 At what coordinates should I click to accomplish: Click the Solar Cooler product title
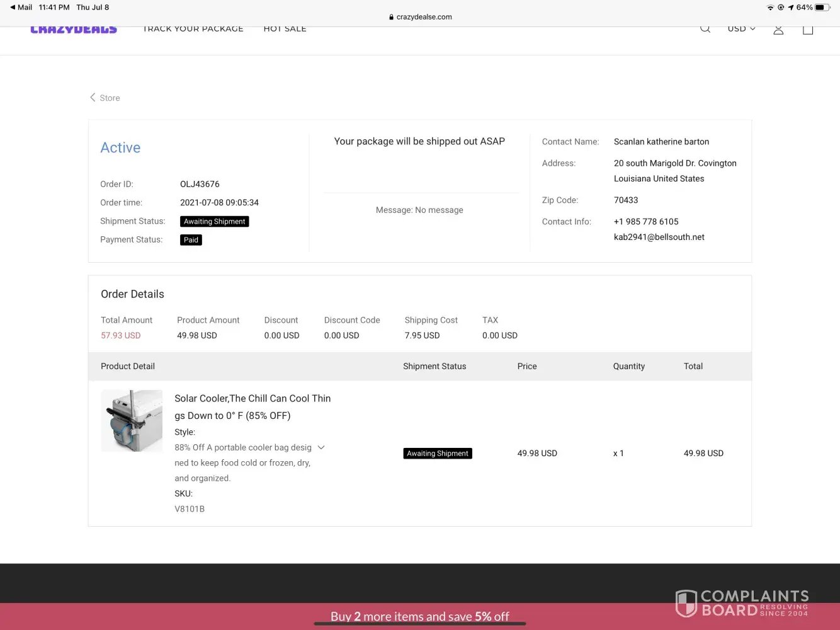(253, 406)
